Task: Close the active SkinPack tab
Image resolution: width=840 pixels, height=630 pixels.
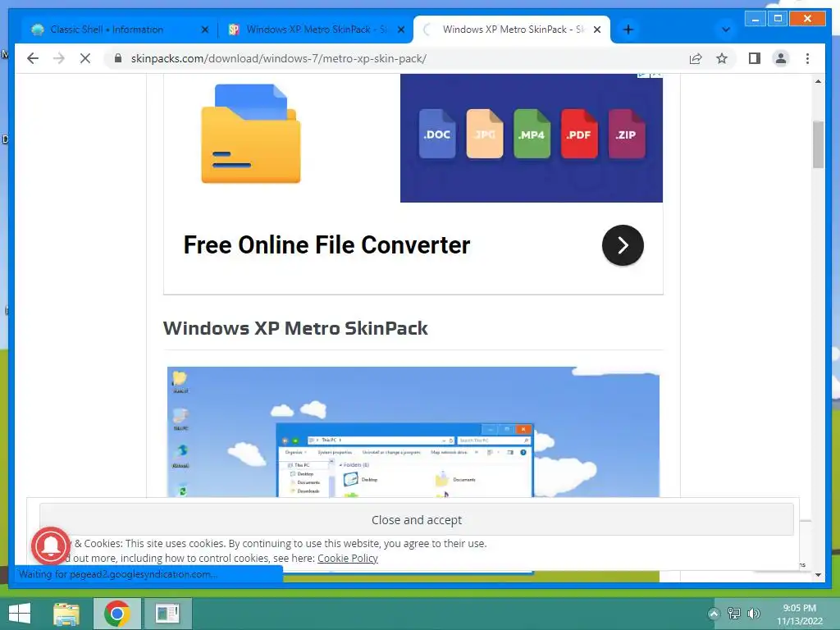Action: (x=597, y=30)
